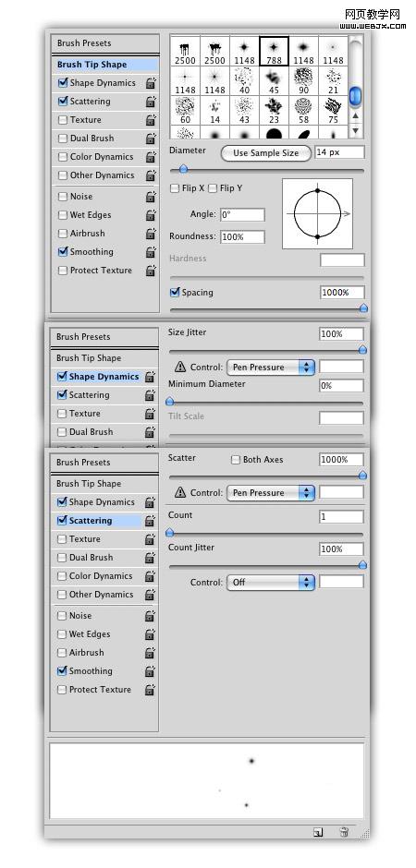Click the delete brush trash icon

(344, 831)
